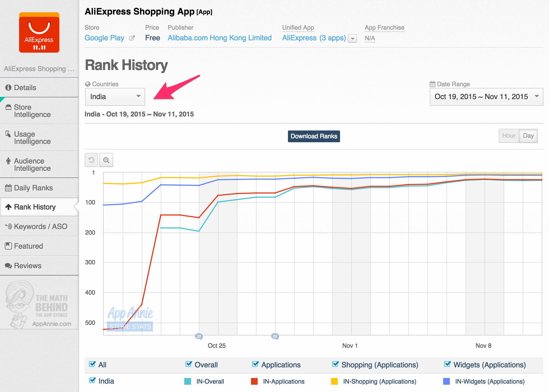Click the IN-Applications legend label
The image size is (549, 392).
tap(283, 381)
